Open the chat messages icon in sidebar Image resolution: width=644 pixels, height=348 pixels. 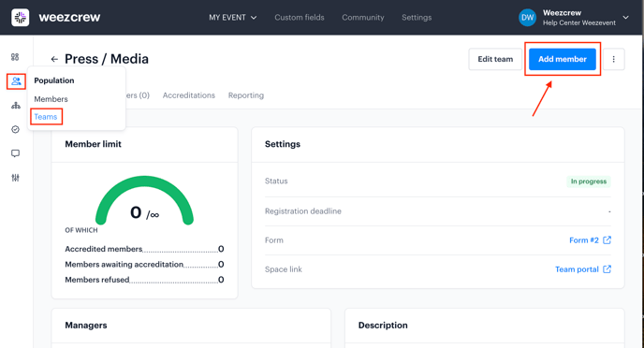(x=15, y=153)
